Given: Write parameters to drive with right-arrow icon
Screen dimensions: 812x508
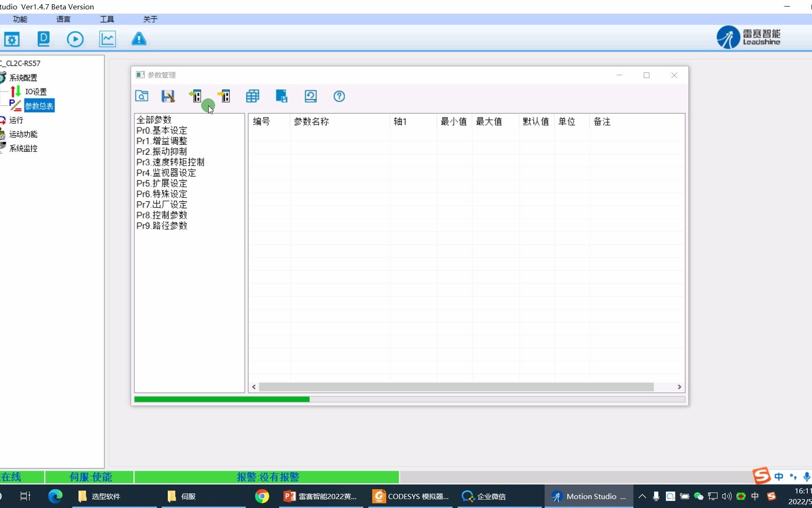Looking at the screenshot, I should (224, 96).
